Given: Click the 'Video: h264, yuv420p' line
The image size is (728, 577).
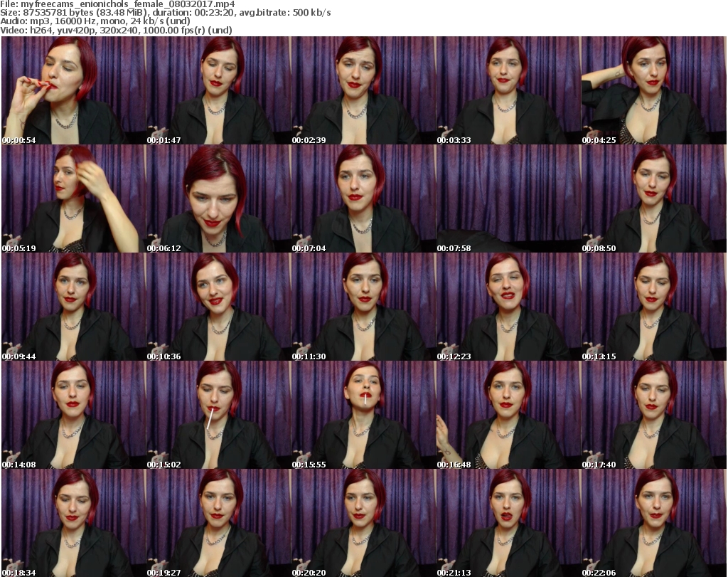Looking at the screenshot, I should tap(116, 30).
